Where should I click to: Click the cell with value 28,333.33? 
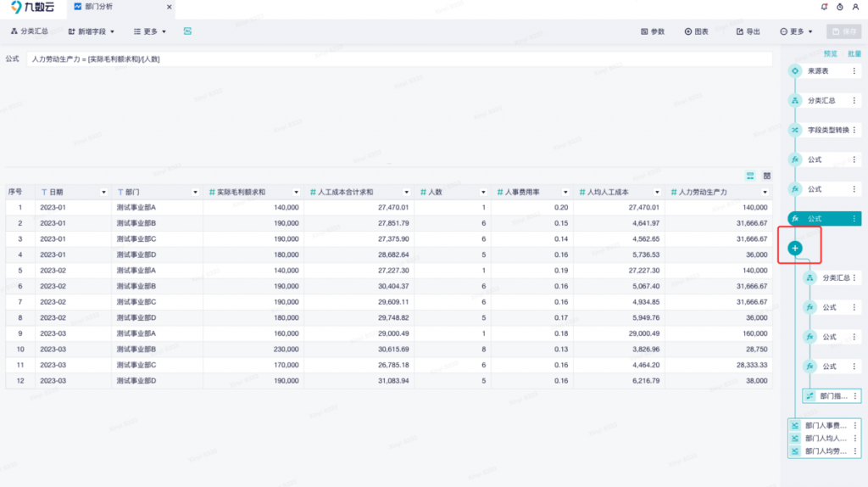(719, 365)
